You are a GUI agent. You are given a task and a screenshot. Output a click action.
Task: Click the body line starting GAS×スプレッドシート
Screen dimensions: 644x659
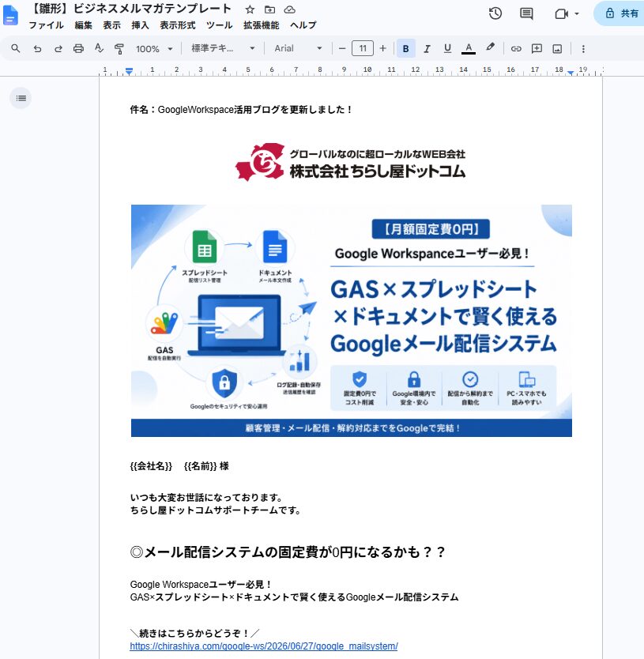click(x=294, y=597)
